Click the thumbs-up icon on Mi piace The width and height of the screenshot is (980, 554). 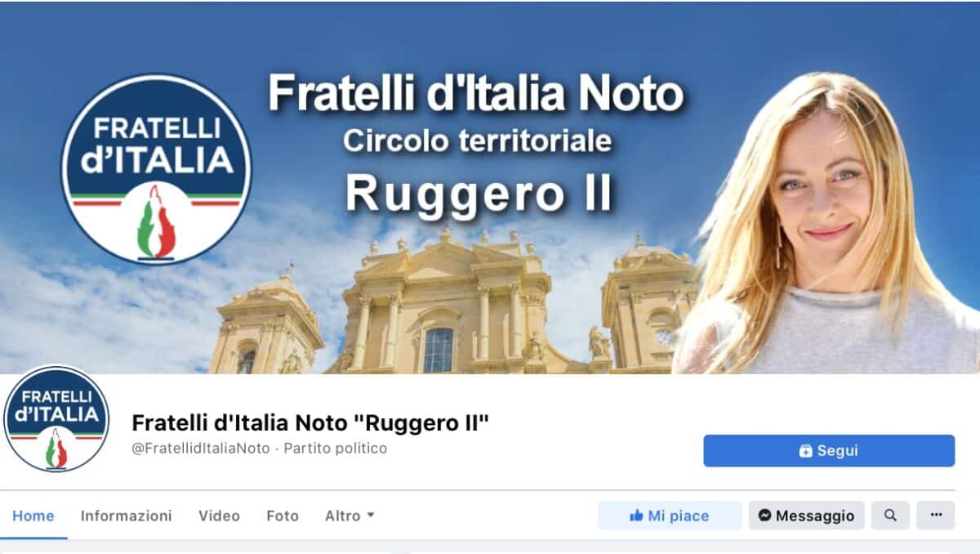point(636,516)
